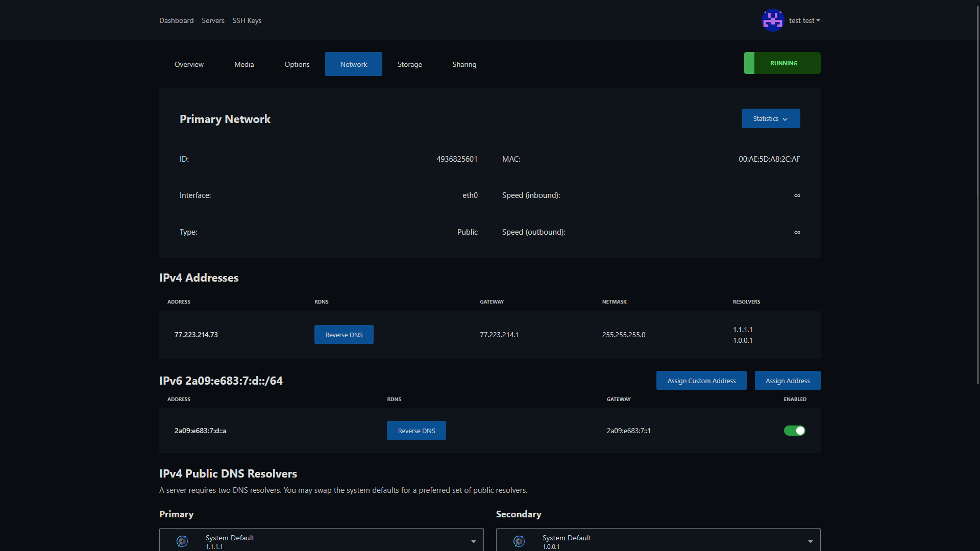980x551 pixels.
Task: Click the IPv6 2a09:e683:7:d::/64 heading
Action: (221, 381)
